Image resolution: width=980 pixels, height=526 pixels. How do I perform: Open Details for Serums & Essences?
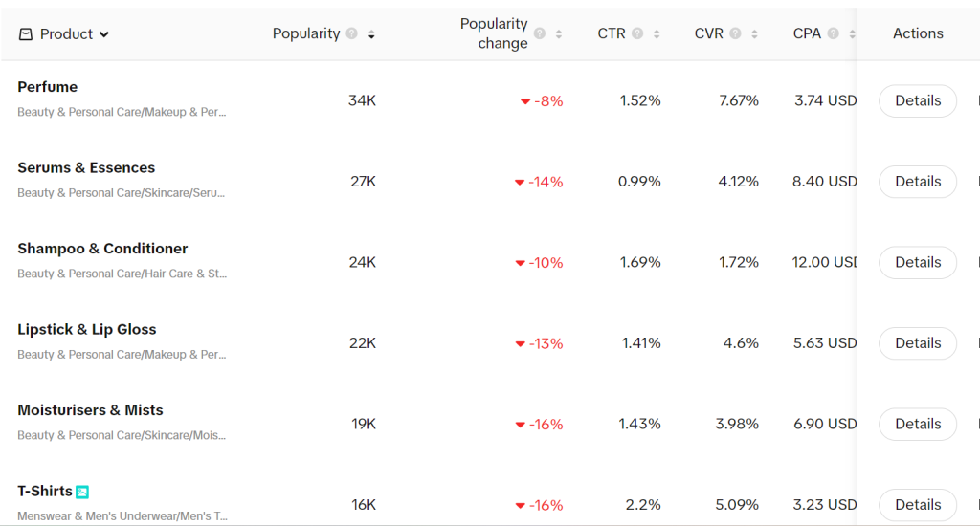917,182
